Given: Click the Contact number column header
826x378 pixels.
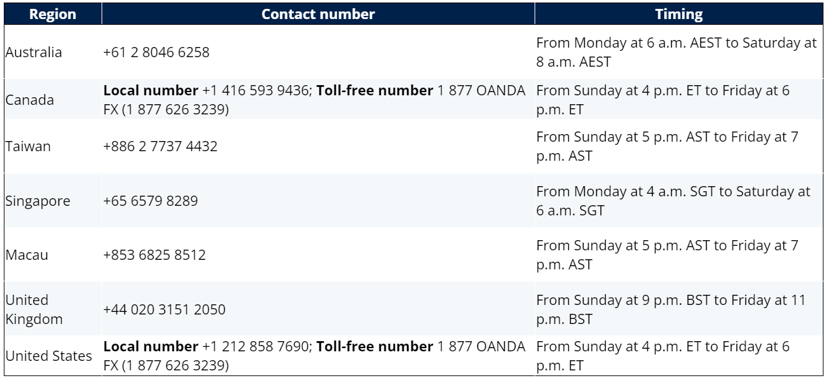Looking at the screenshot, I should (318, 14).
